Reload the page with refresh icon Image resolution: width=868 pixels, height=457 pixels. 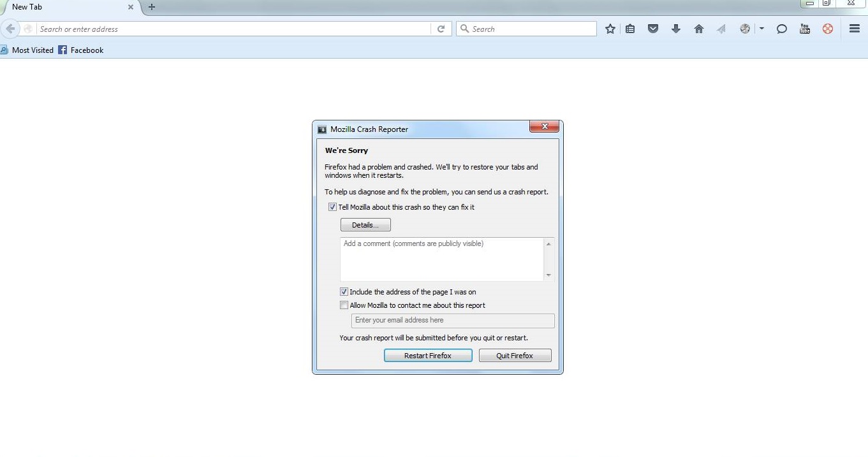tap(441, 29)
